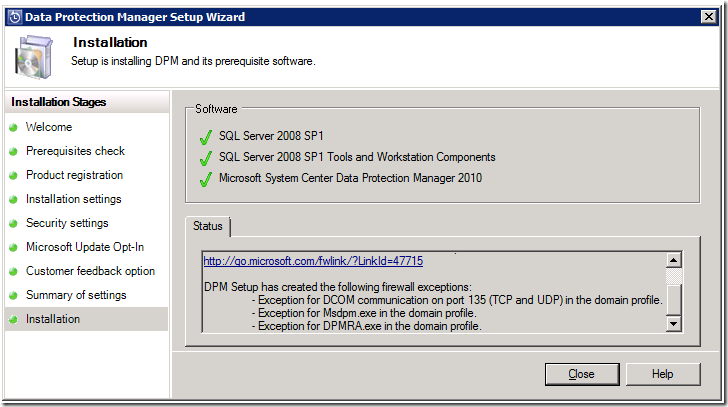Click green bullet beside Prerequisites check
728x407 pixels.
pos(14,152)
